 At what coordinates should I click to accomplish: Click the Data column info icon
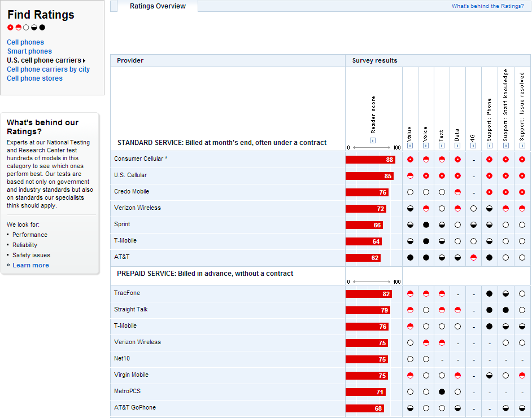[x=457, y=146]
